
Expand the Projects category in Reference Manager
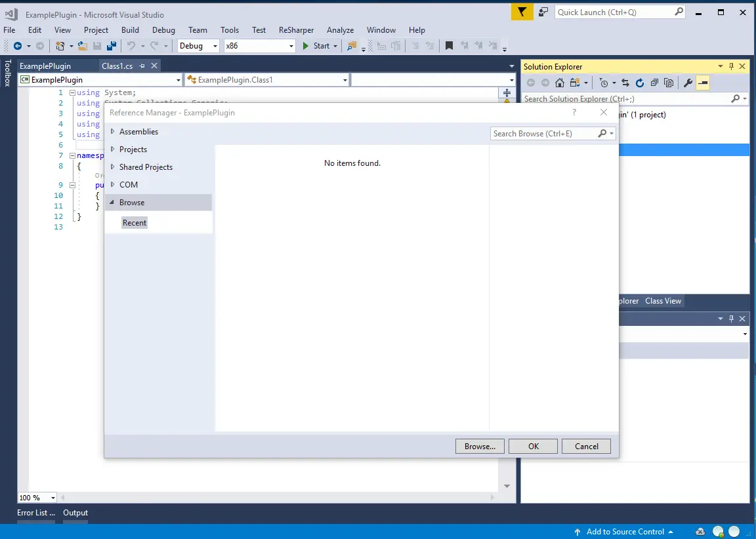[112, 150]
